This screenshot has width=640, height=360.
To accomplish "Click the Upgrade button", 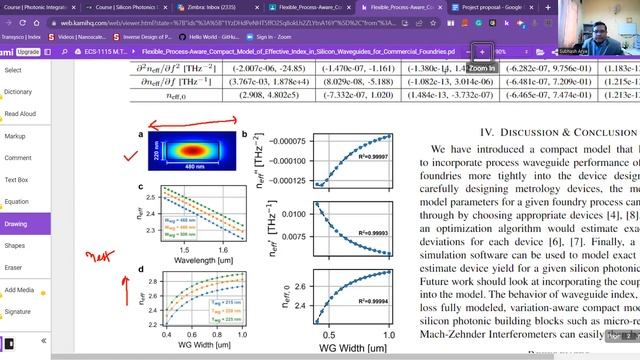I will coord(28,52).
